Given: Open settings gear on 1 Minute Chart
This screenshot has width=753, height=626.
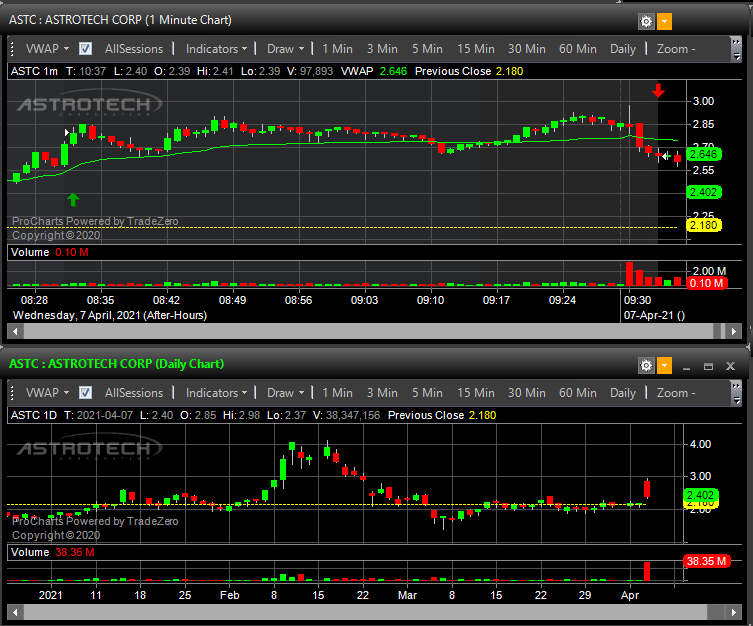Looking at the screenshot, I should [646, 21].
